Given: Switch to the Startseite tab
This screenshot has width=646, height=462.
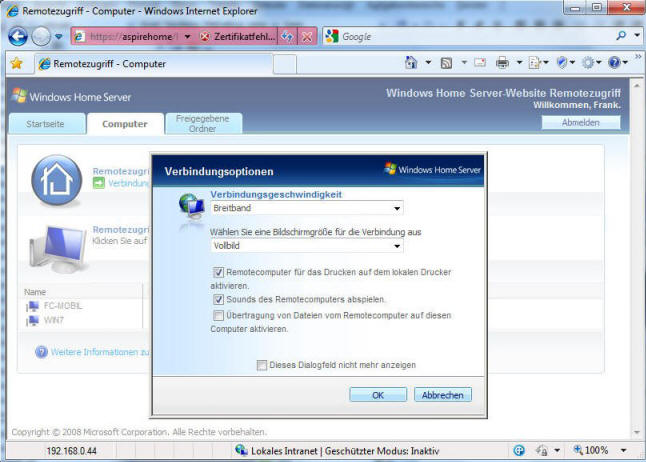Looking at the screenshot, I should (x=46, y=124).
